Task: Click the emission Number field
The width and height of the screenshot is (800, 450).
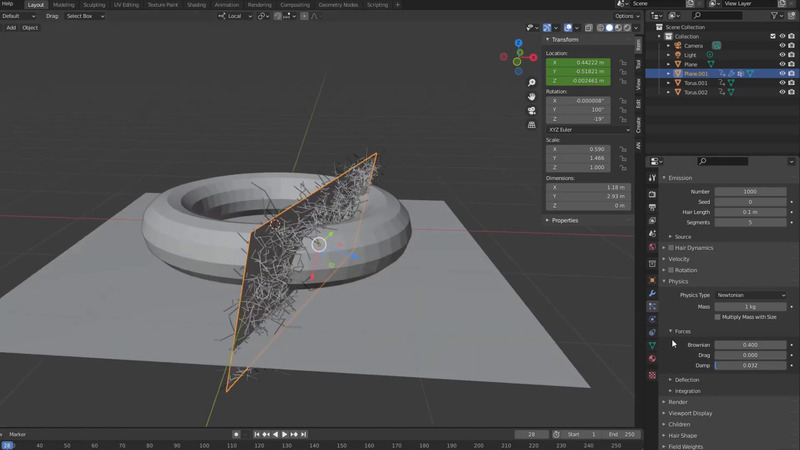Action: pos(750,191)
